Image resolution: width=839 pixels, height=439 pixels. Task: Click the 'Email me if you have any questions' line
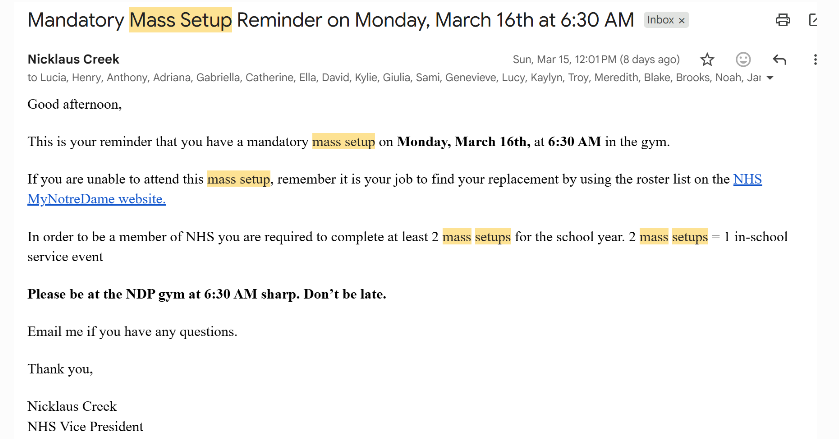132,331
